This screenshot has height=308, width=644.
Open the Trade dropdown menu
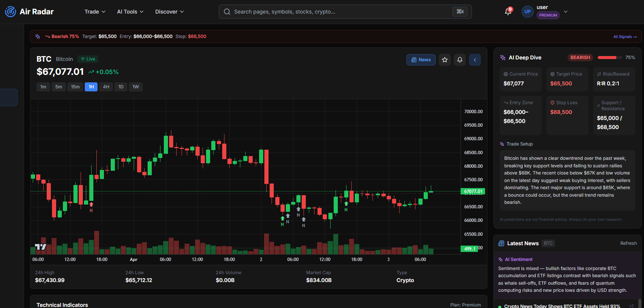click(x=95, y=12)
